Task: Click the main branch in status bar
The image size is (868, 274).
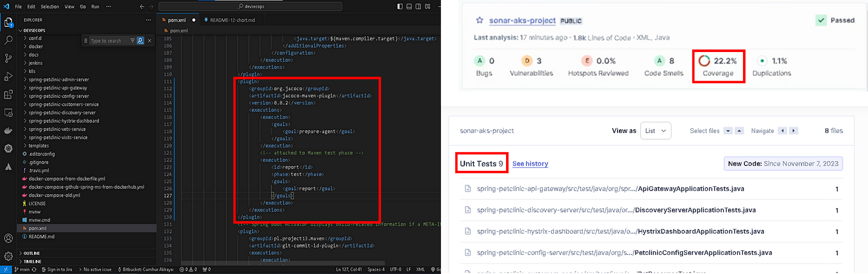Action: (x=22, y=270)
